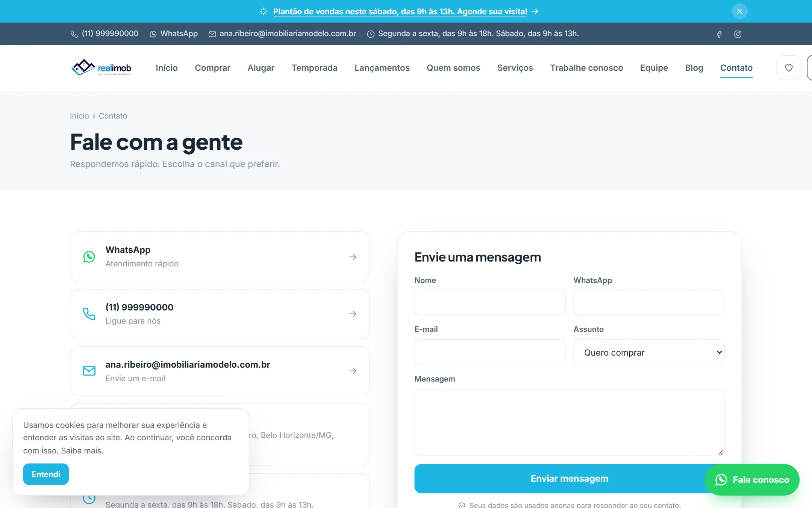Click Contato breadcrumb text
812x508 pixels.
[x=113, y=116]
